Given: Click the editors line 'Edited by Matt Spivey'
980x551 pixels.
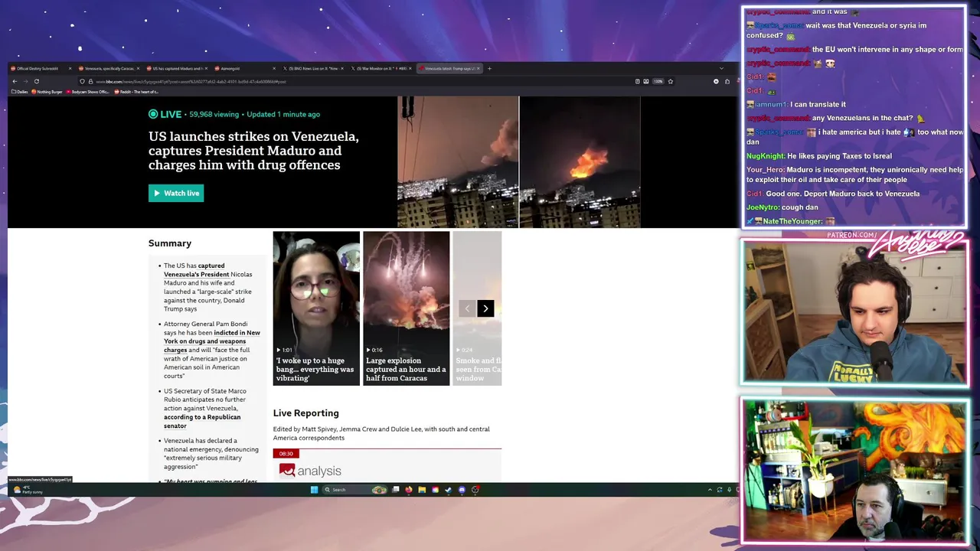Looking at the screenshot, I should tap(381, 433).
